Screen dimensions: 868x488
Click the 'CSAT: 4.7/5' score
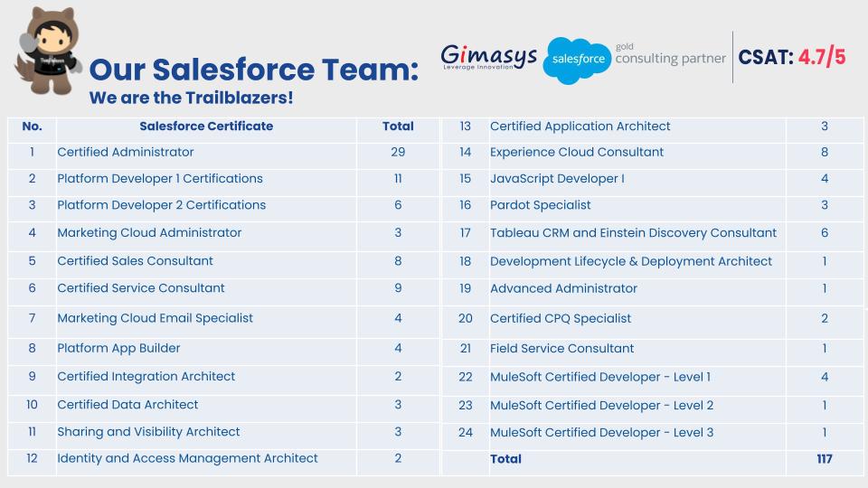point(792,57)
